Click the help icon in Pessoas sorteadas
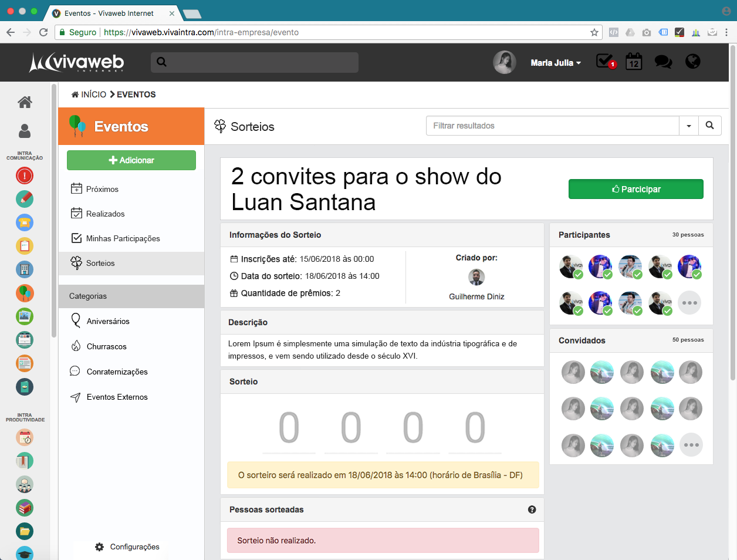737x560 pixels. pos(532,510)
